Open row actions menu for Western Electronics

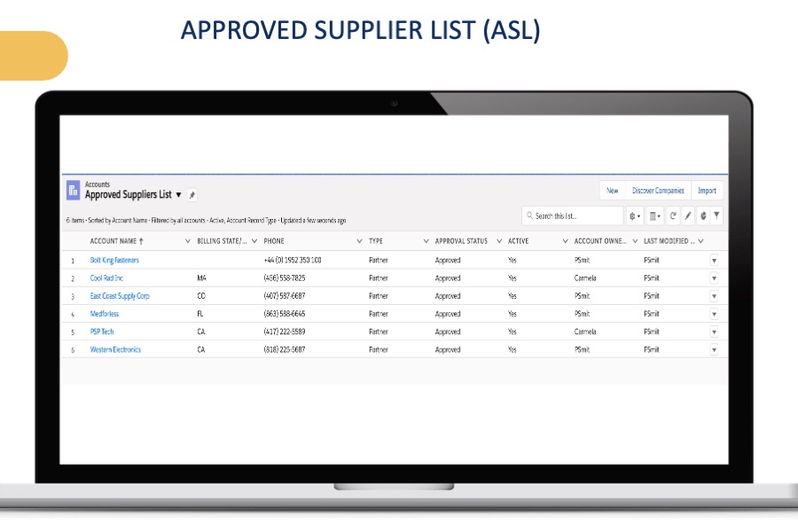[714, 349]
